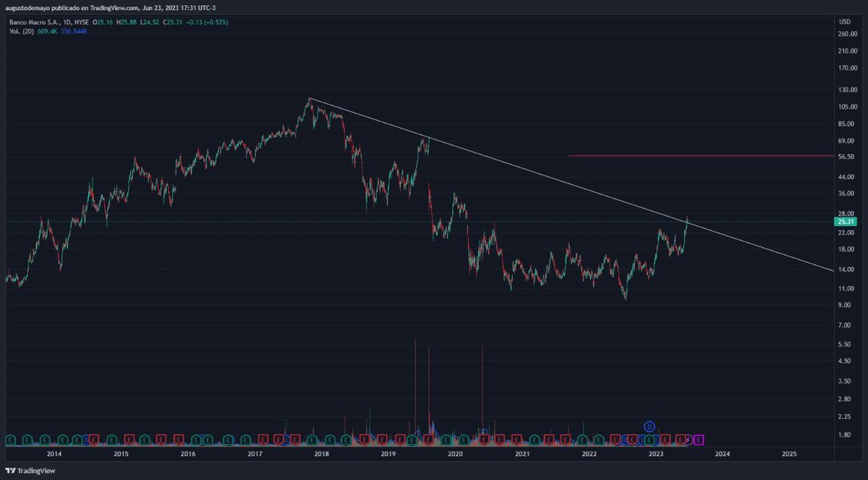Click the 2025 label on time axis
This screenshot has height=480, width=868.
click(790, 453)
